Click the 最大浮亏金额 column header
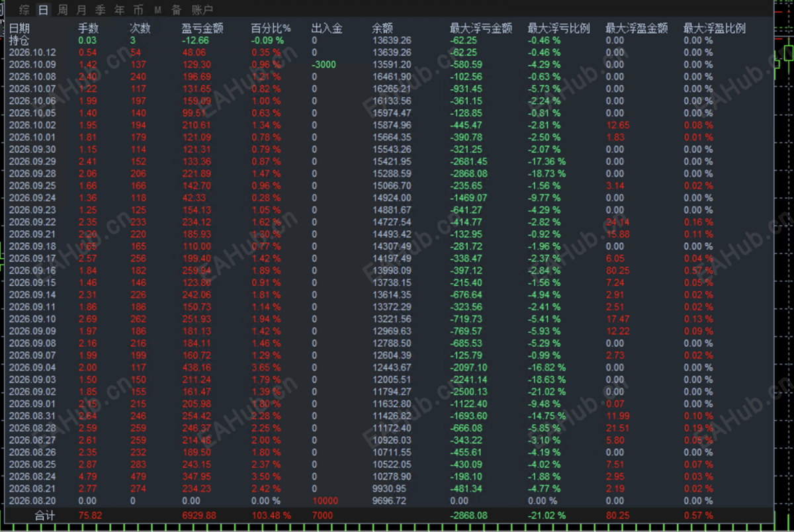794x532 pixels. [x=481, y=28]
